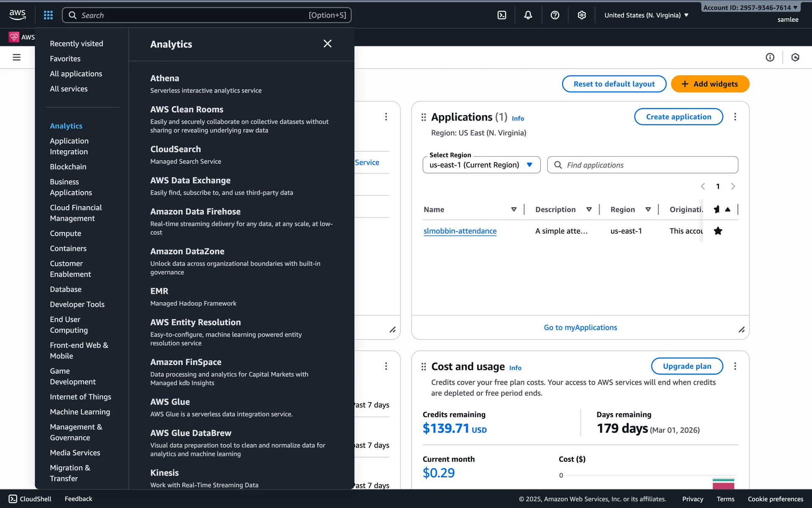
Task: Open the United States (N. Virginia) region selector
Action: pos(646,15)
